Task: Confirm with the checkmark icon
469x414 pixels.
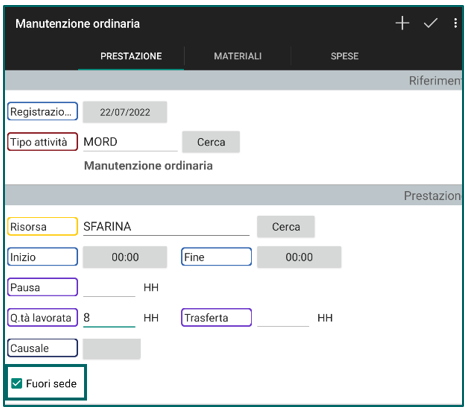Action: [430, 23]
